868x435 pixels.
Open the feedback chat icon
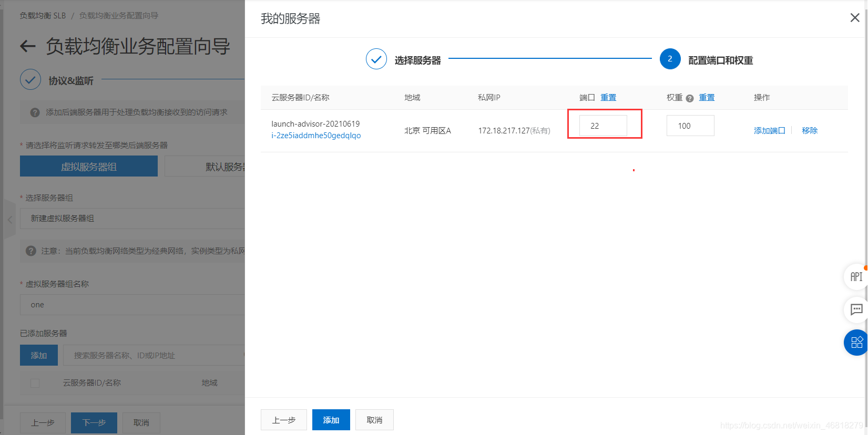coord(856,309)
